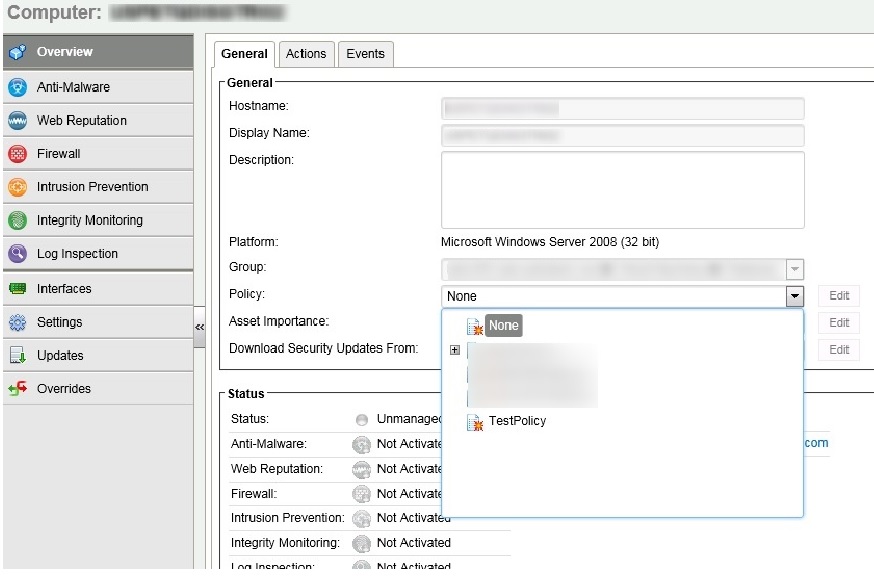874x580 pixels.
Task: Choose TestPolicy from the policy list
Action: [517, 421]
